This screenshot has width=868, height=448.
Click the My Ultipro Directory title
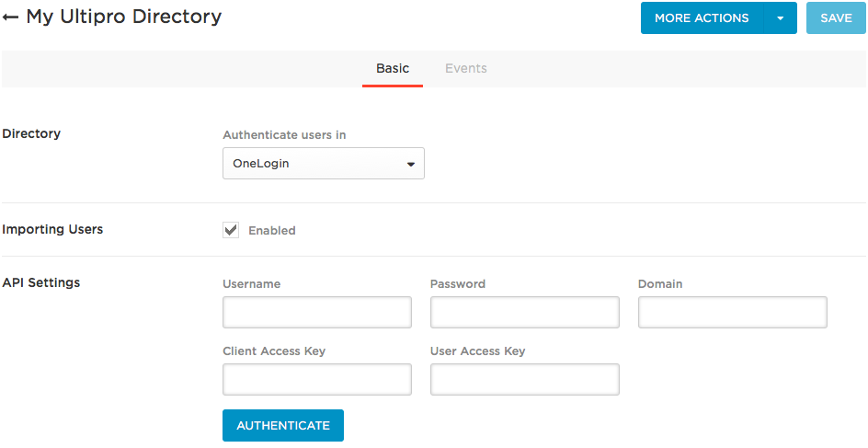124,17
